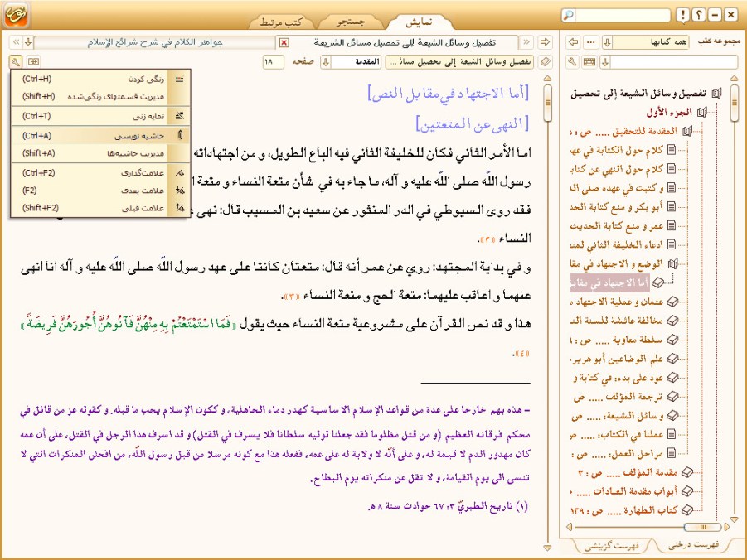Choose حاشیه نویسی (Ctrl+A) from the menu
747x560 pixels.
100,136
